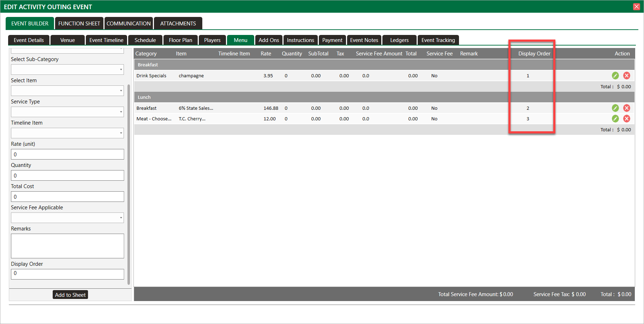Select the Event Tracking tab
644x324 pixels.
[438, 40]
